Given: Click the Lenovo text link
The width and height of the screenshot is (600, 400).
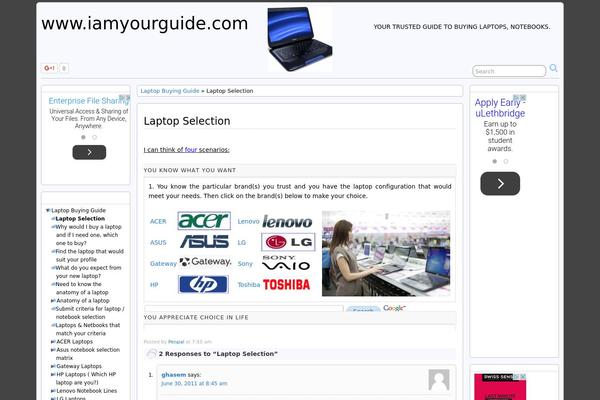Looking at the screenshot, I should 248,221.
